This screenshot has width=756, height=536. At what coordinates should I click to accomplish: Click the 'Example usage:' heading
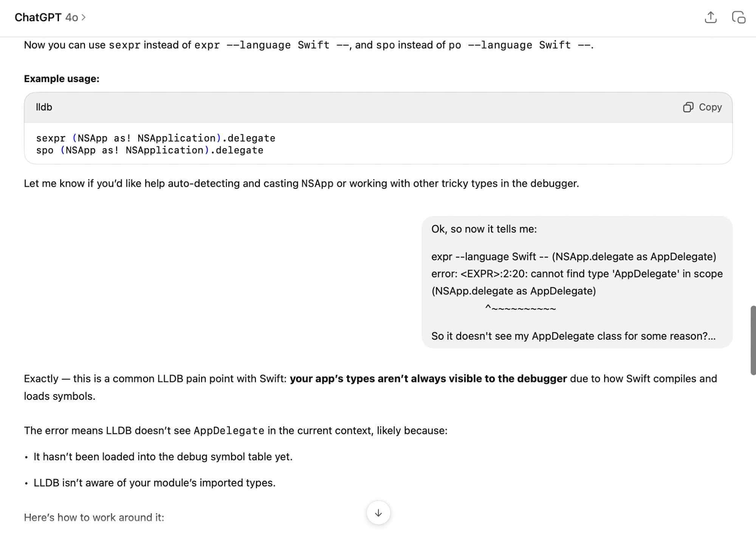pyautogui.click(x=62, y=79)
